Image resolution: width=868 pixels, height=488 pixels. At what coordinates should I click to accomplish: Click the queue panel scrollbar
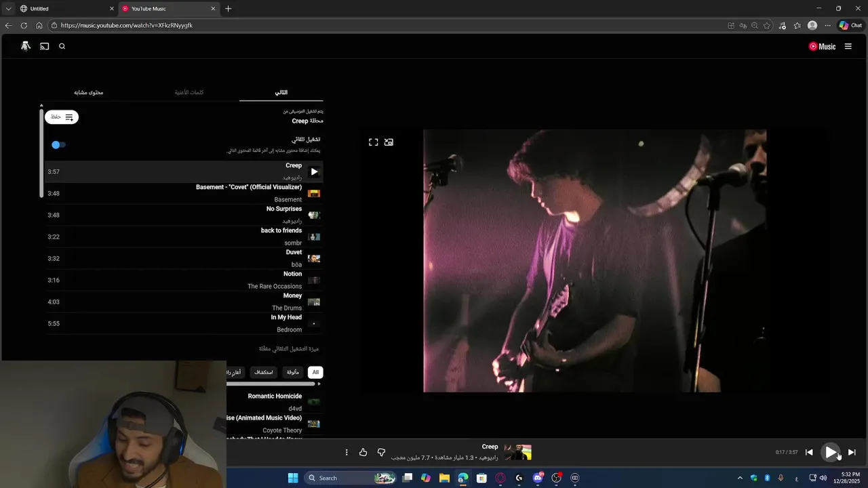41,152
